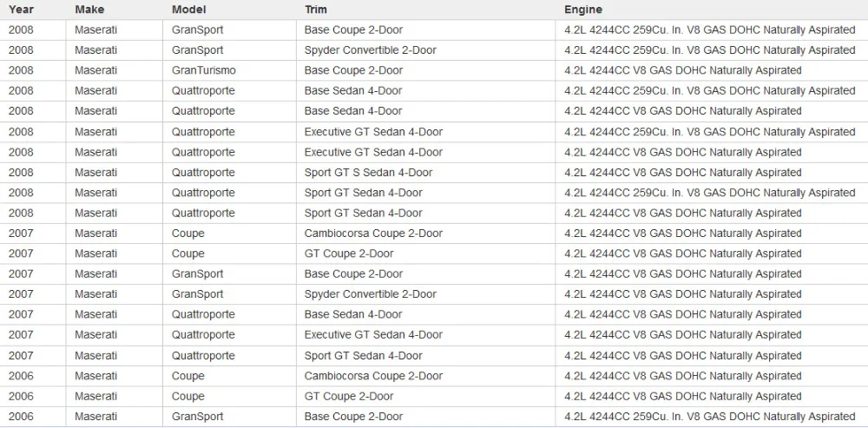Click Base Coupe 2-Door trim of 2008 GranSport
Viewport: 868px width, 428px height.
pyautogui.click(x=354, y=30)
